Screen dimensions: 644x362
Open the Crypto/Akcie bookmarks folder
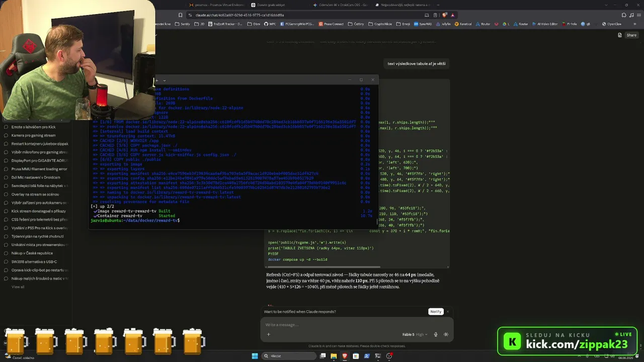pos(380,24)
